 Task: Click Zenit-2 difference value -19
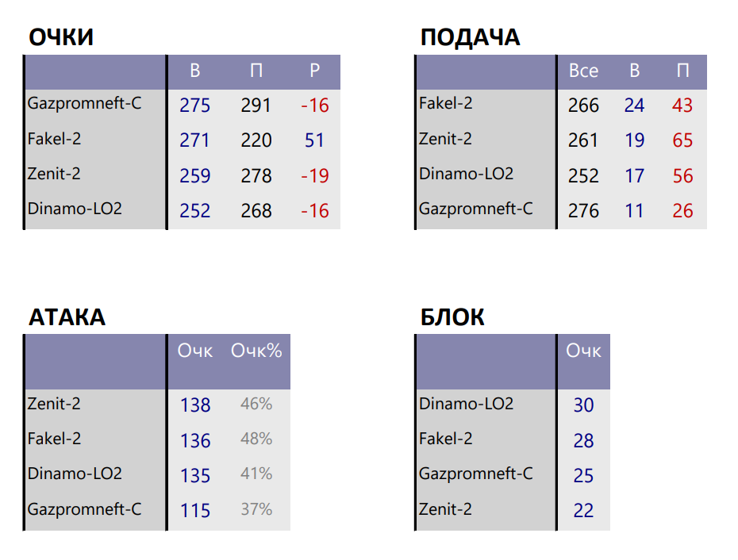pyautogui.click(x=315, y=175)
